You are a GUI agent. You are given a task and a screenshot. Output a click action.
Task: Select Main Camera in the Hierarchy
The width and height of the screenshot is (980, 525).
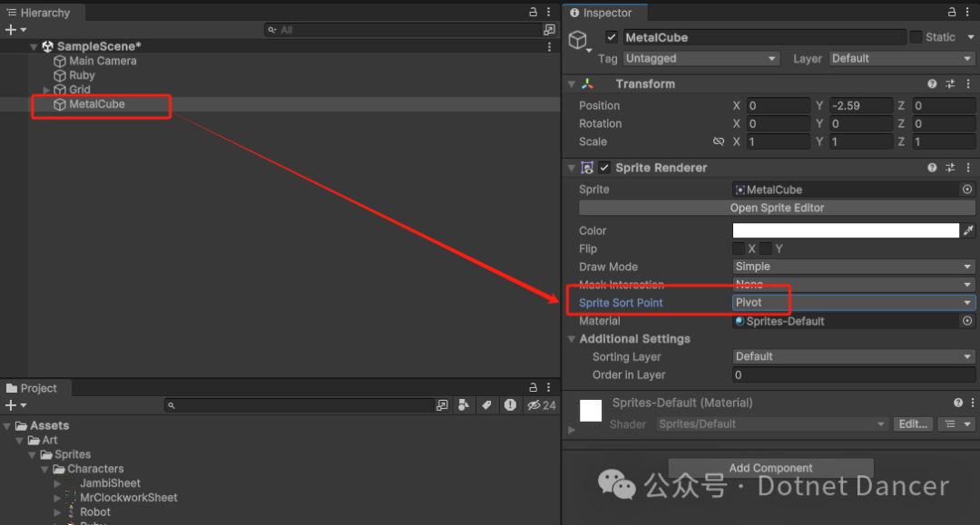(x=103, y=61)
